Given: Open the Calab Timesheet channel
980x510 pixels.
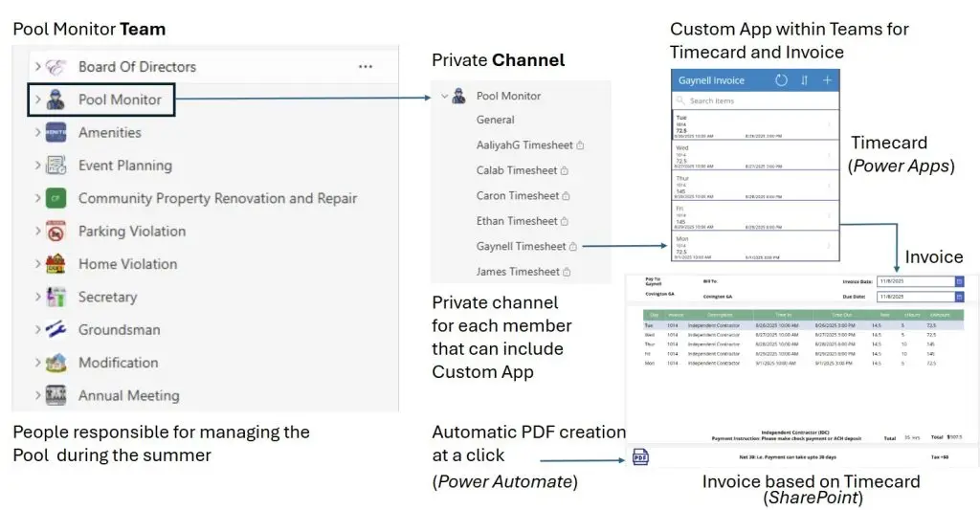Looking at the screenshot, I should pos(516,170).
